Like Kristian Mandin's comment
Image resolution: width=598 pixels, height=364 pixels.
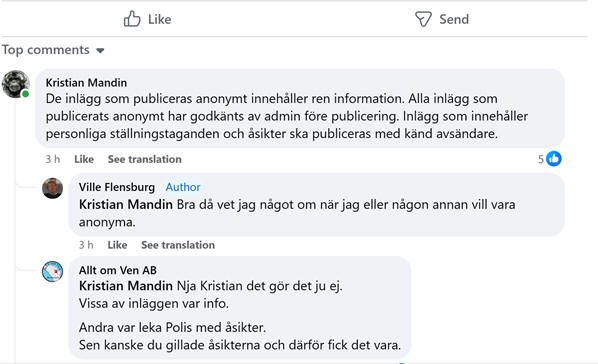click(84, 159)
